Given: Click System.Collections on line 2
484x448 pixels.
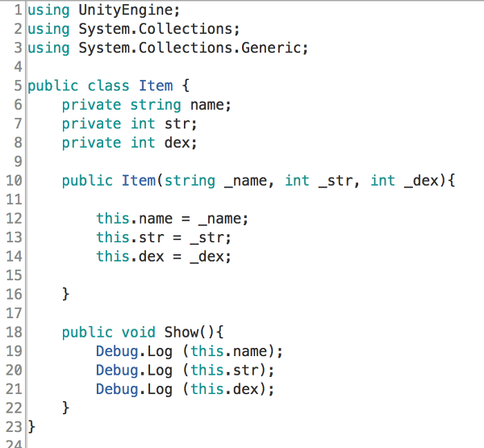Looking at the screenshot, I should click(155, 29).
